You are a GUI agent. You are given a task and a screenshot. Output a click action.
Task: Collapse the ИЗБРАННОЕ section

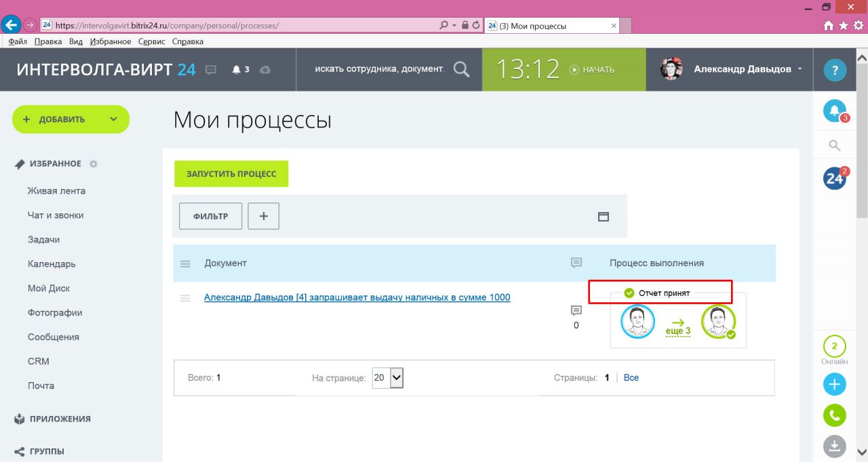(55, 164)
